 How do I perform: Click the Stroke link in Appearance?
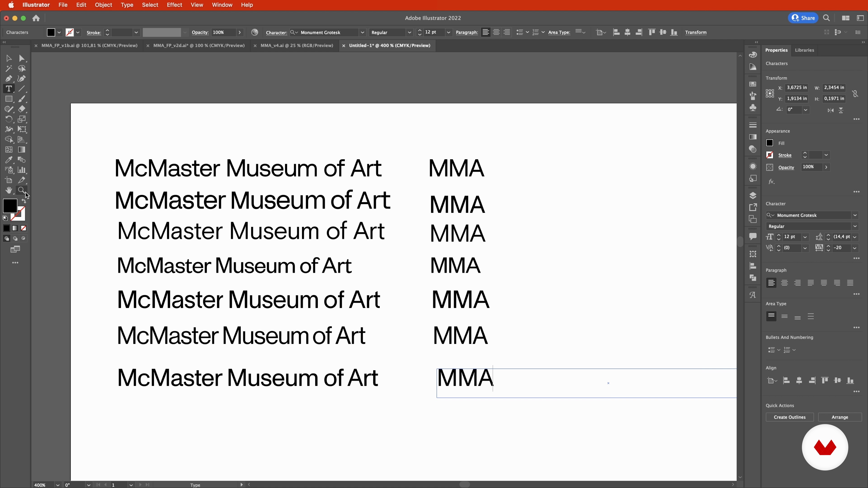point(785,155)
